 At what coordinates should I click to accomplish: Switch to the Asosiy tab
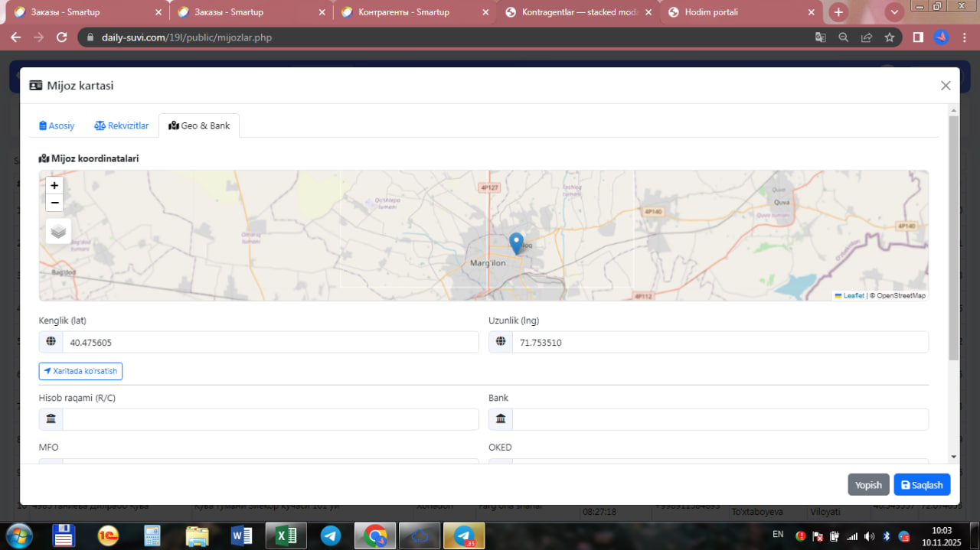click(57, 125)
